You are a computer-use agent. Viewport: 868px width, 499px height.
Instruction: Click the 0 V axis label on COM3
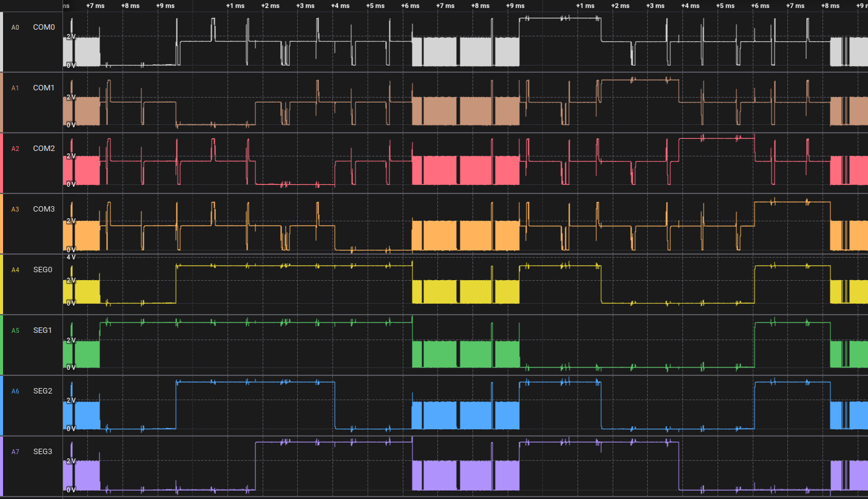click(70, 249)
